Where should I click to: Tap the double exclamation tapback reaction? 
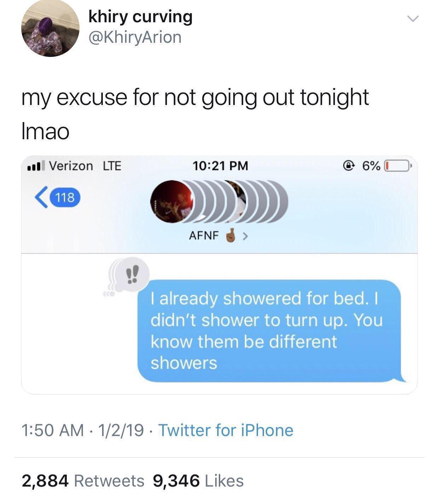pos(132,275)
